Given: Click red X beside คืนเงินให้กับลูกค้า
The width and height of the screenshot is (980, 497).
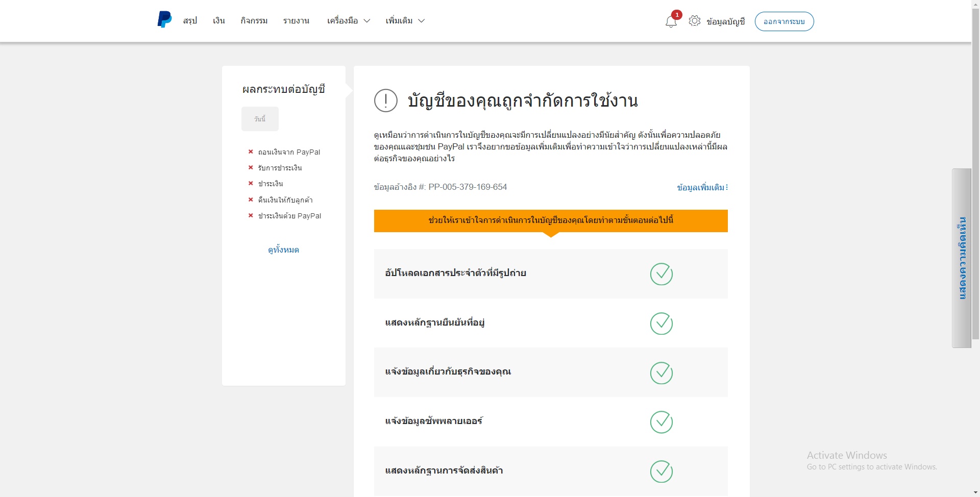Looking at the screenshot, I should coord(251,200).
